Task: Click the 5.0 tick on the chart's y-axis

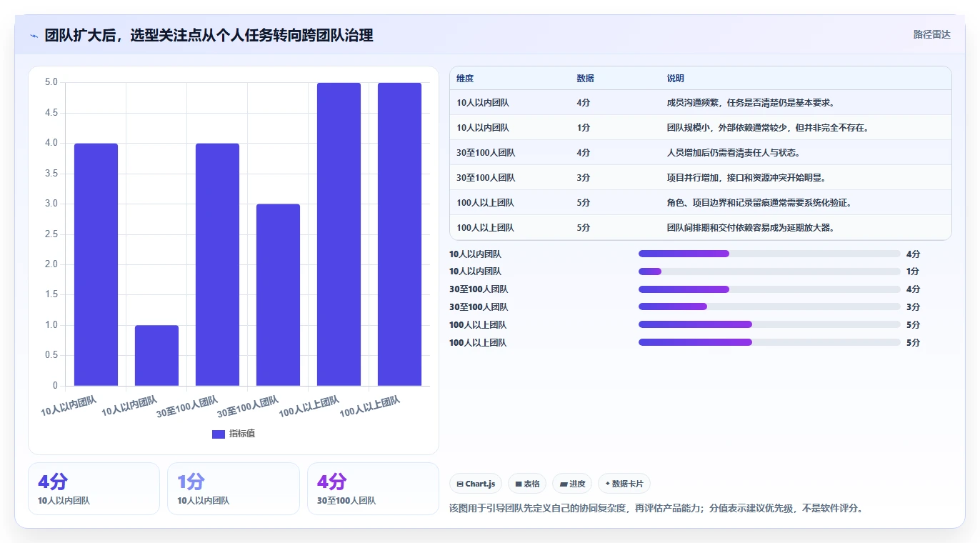Action: point(51,82)
